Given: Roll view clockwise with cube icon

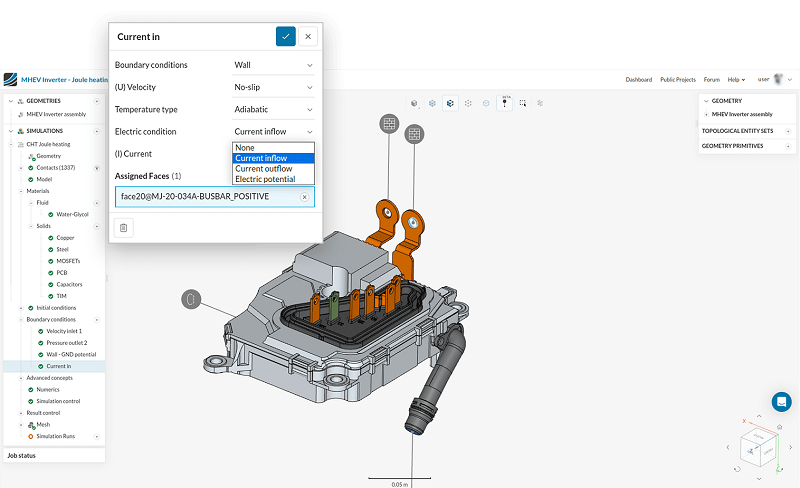Looking at the screenshot, I should [x=779, y=469].
